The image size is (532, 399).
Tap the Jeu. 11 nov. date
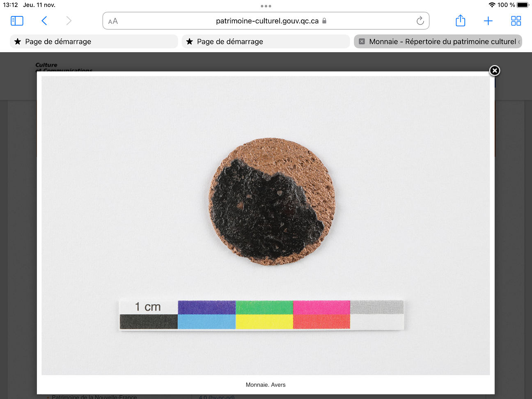[39, 5]
